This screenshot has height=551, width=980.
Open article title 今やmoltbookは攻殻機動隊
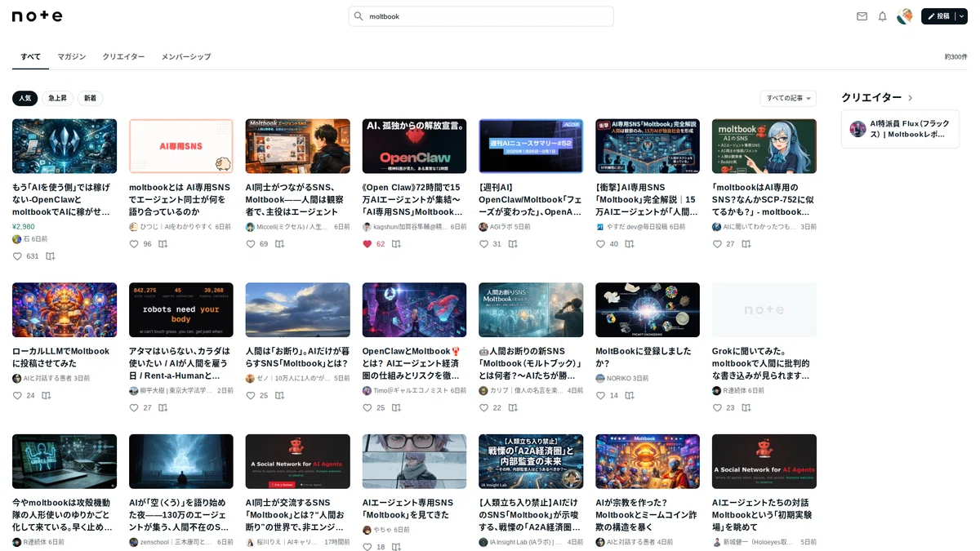tap(64, 514)
